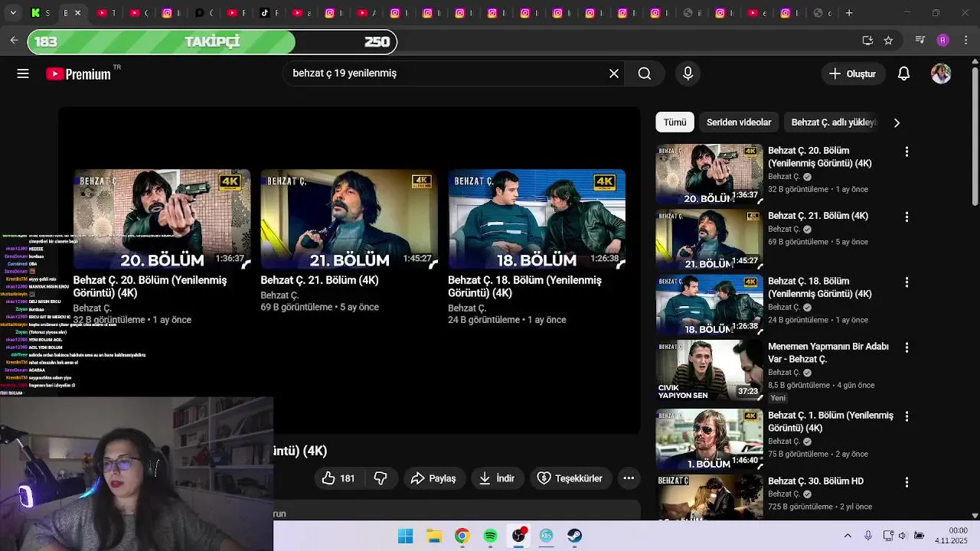Viewport: 980px width, 551px height.
Task: Open a new browser tab with plus
Action: [x=849, y=13]
